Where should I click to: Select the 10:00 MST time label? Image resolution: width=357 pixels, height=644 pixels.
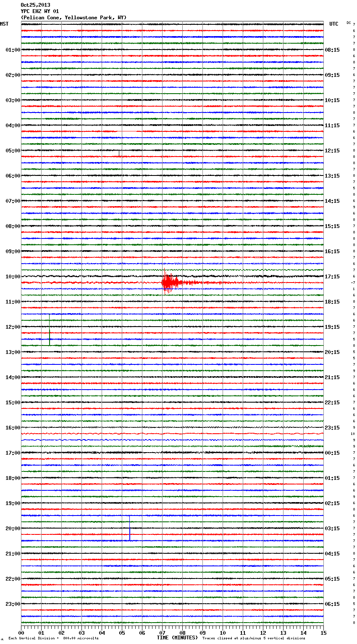tap(13, 277)
